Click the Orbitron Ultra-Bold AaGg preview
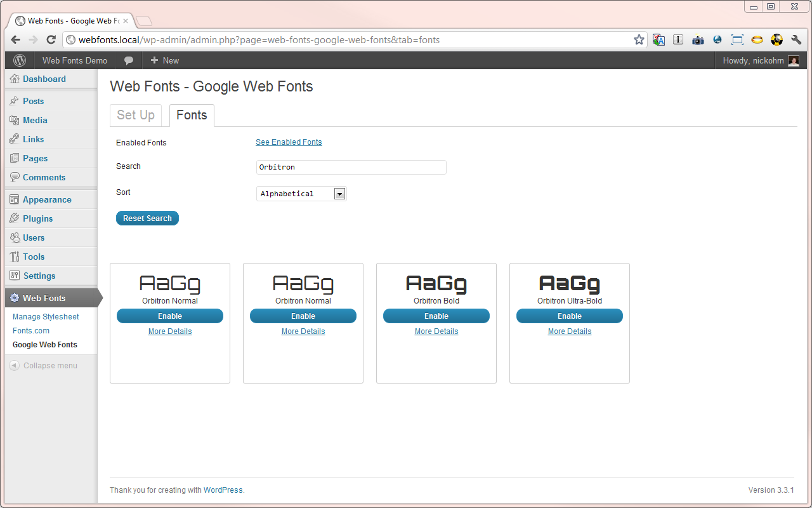This screenshot has width=812, height=508. 570,283
